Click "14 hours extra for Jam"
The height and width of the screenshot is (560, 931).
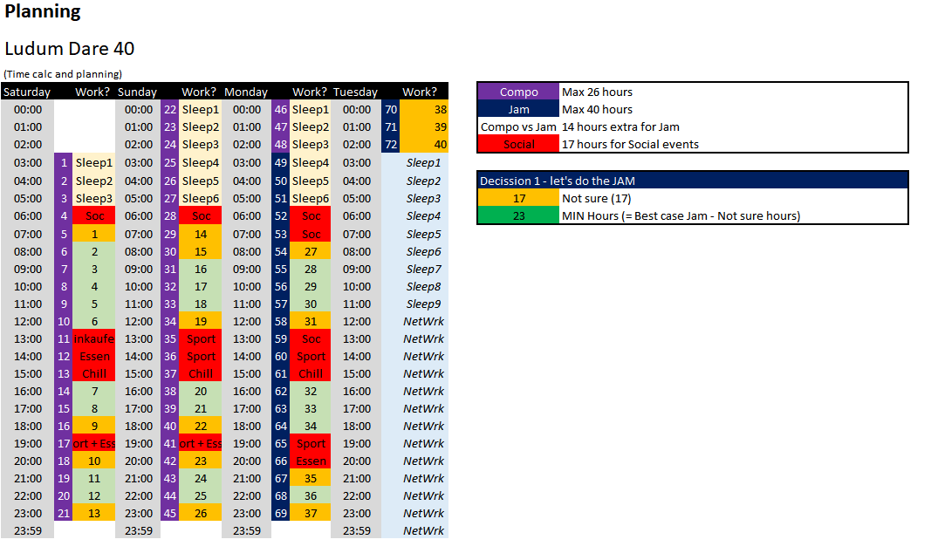620,126
